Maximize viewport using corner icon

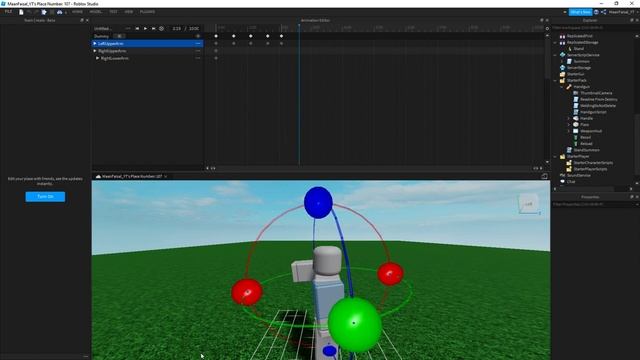pyautogui.click(x=544, y=176)
